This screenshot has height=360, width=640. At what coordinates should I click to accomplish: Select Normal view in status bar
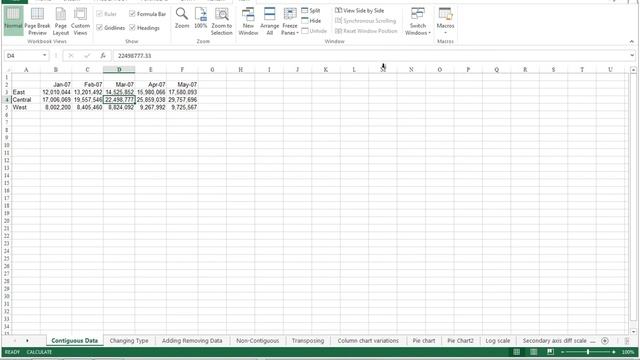[x=516, y=352]
